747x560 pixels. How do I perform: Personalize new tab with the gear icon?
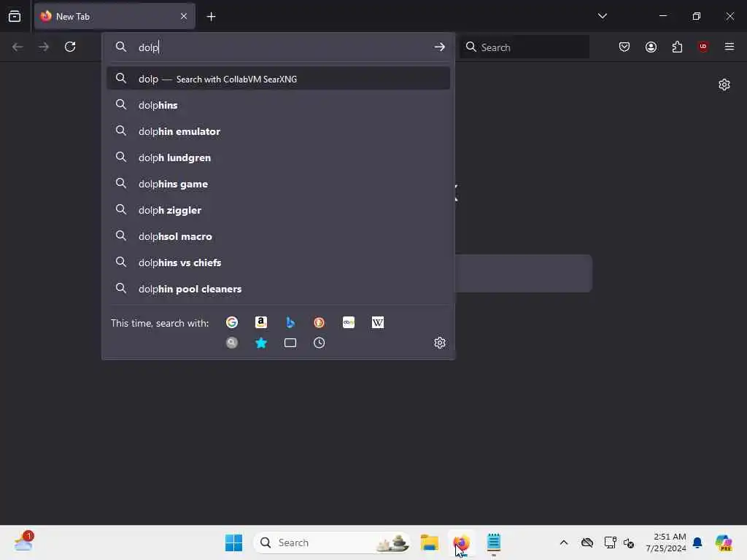[x=724, y=85]
